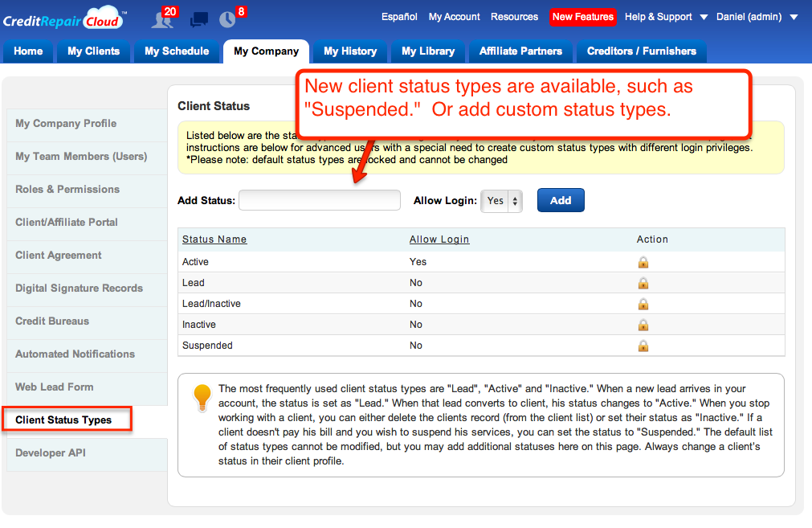
Task: Open Automated Notifications settings
Action: coord(87,354)
